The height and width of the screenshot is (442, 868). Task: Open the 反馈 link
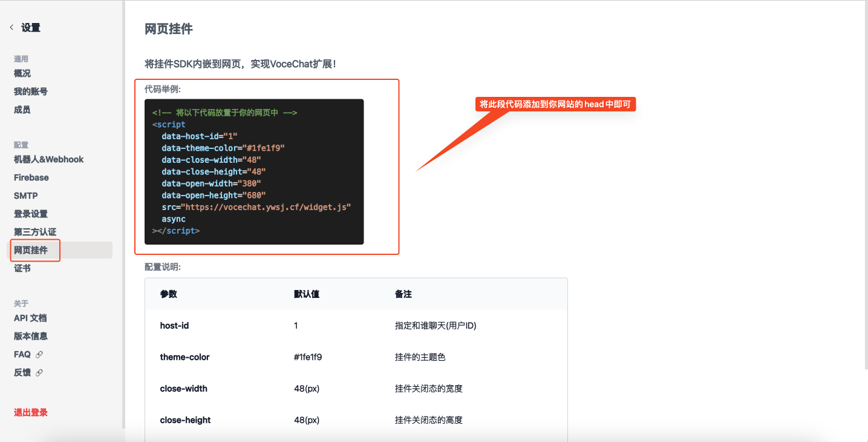coord(22,372)
